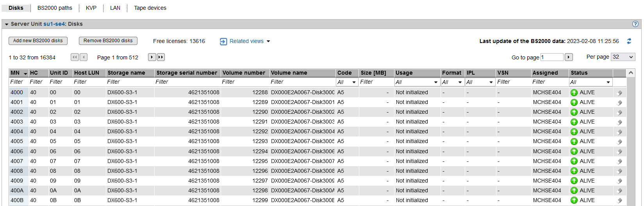Go to the next page arrow
644x206 pixels.
tap(152, 57)
